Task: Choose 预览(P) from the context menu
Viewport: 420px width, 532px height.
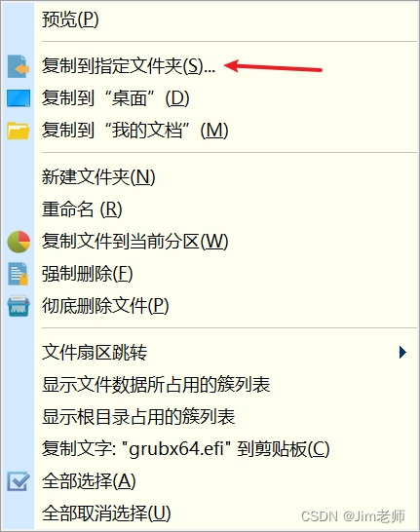Action: (x=70, y=19)
